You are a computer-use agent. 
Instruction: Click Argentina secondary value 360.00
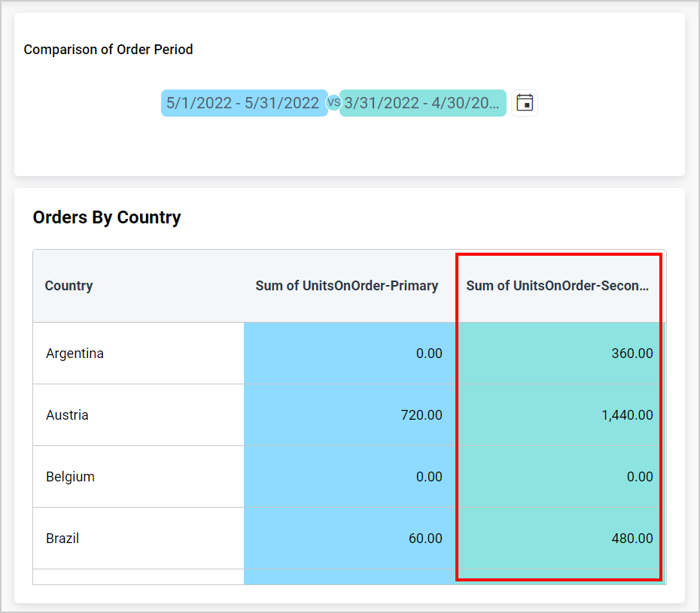pos(632,354)
